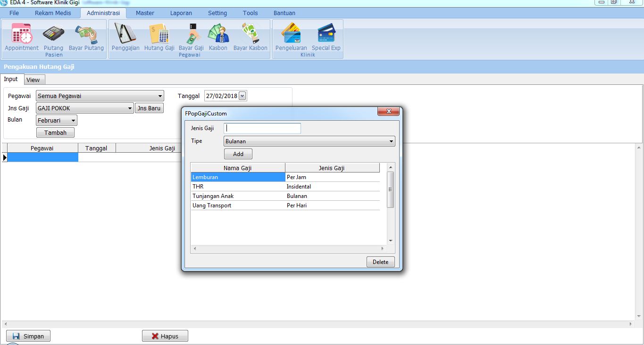Viewport: 644px width, 345px height.
Task: Click the Tambah button
Action: point(55,133)
